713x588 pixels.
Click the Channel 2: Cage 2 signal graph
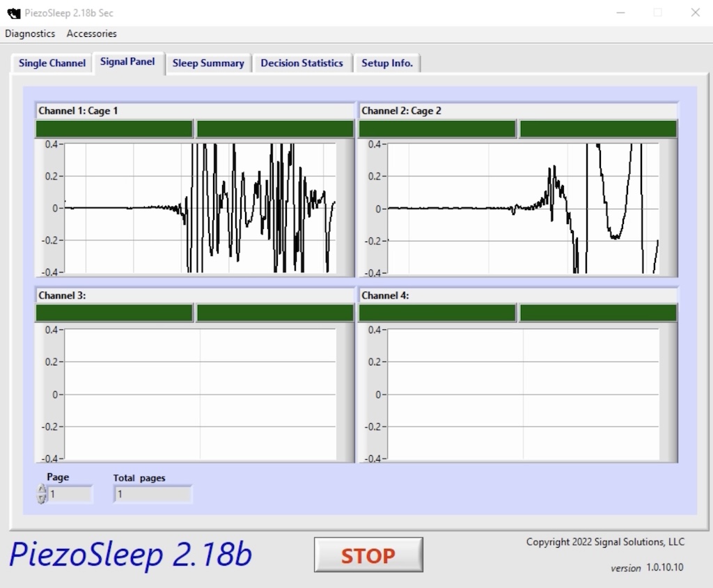(523, 208)
